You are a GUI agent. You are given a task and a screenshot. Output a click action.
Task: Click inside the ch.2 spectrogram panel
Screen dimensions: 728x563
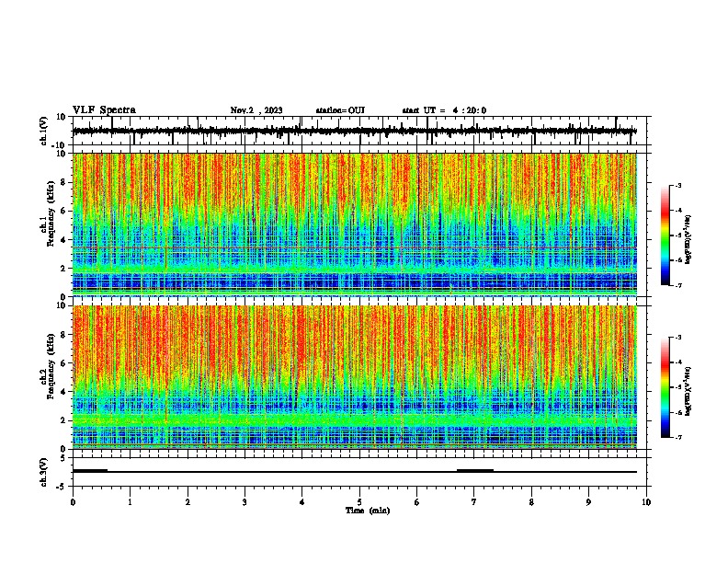pos(359,377)
